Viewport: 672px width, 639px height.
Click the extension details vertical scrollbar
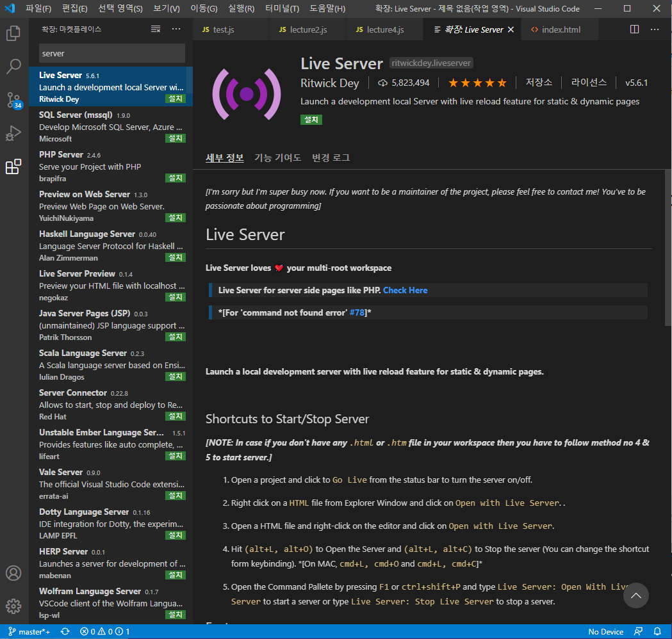point(668,248)
